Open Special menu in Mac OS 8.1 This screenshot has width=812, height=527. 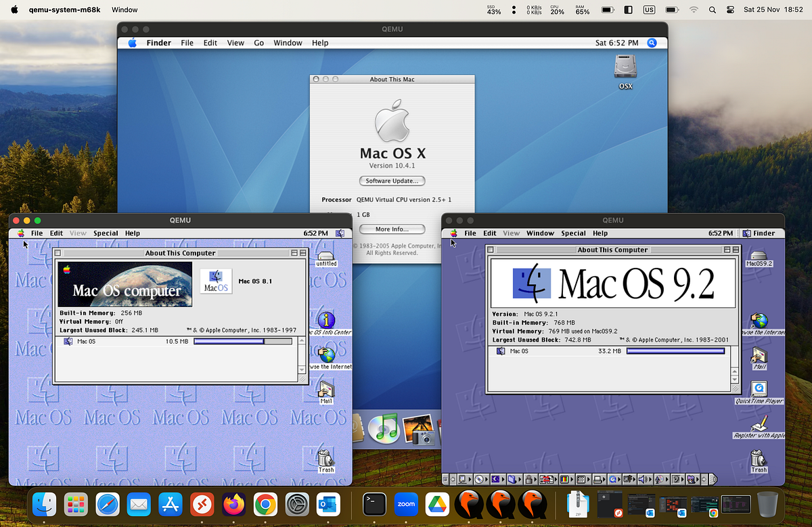106,233
